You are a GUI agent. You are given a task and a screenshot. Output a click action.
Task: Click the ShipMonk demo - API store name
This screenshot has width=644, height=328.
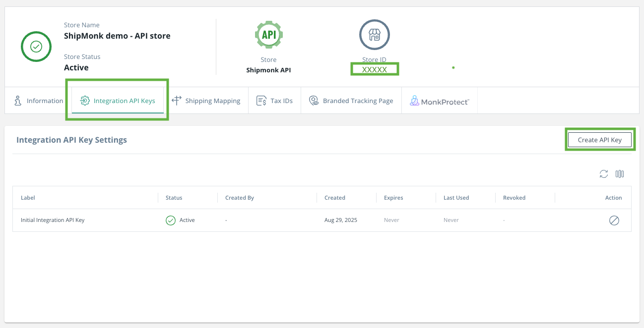[x=117, y=36]
